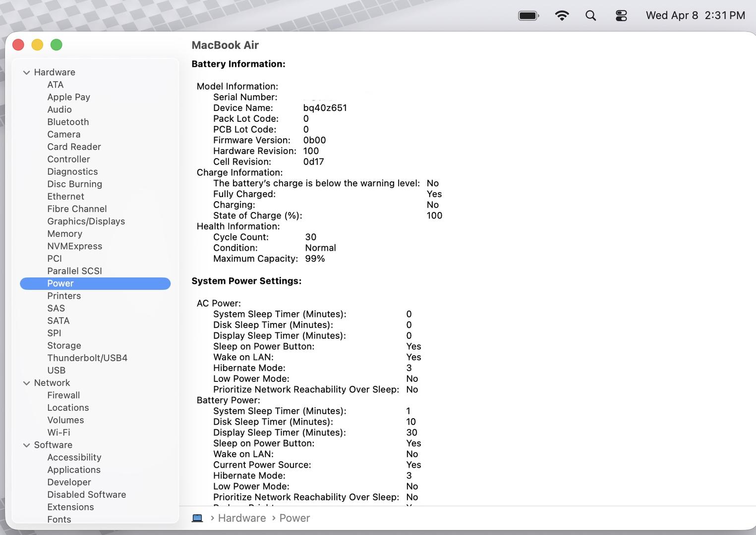
Task: Select Hardware in the path bar
Action: point(242,518)
